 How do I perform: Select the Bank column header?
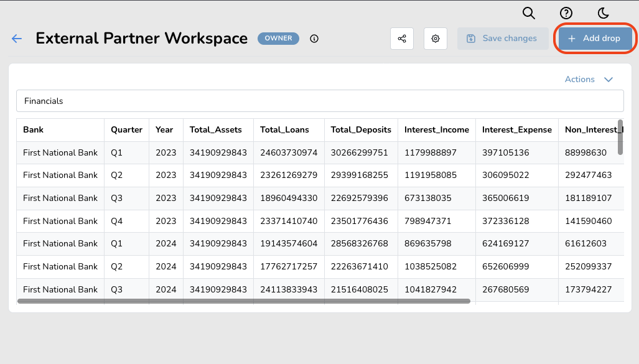(60, 129)
